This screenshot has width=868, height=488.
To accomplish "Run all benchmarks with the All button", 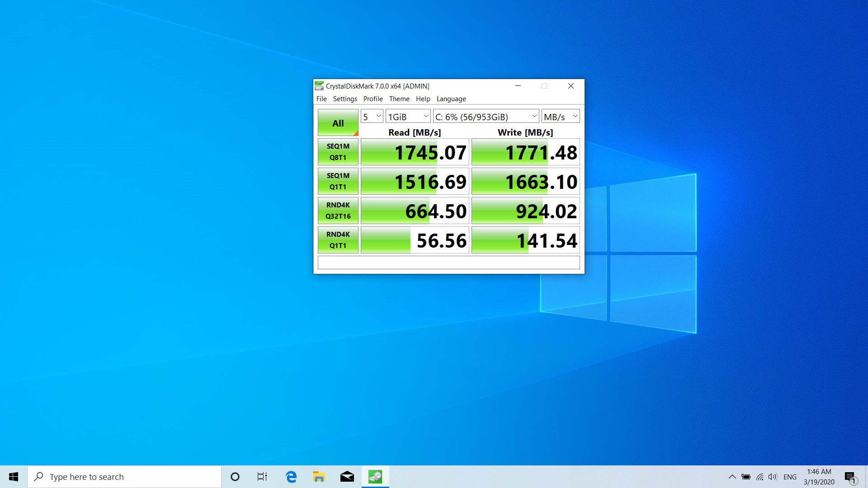I will click(338, 122).
